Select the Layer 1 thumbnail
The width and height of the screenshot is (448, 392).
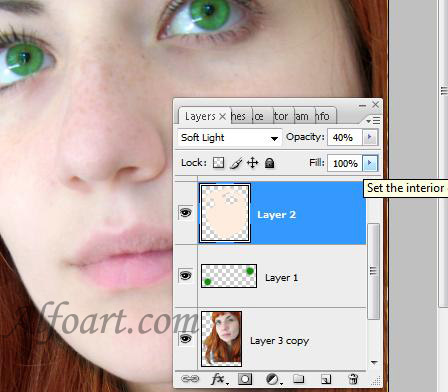(229, 276)
